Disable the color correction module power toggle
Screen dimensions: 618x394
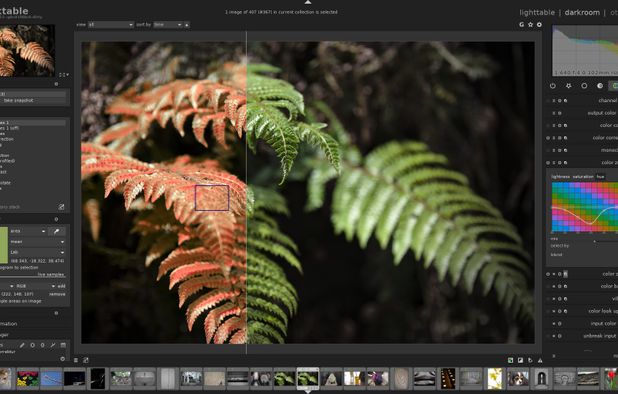[548, 138]
